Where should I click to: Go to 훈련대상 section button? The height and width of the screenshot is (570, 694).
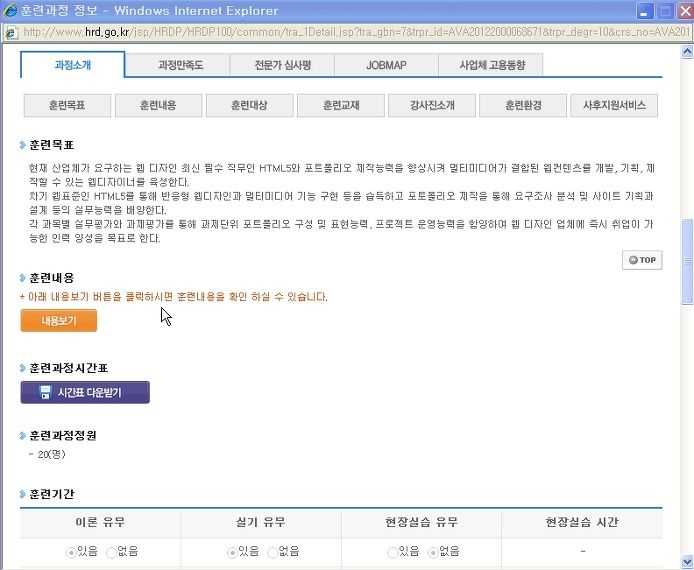tap(250, 105)
